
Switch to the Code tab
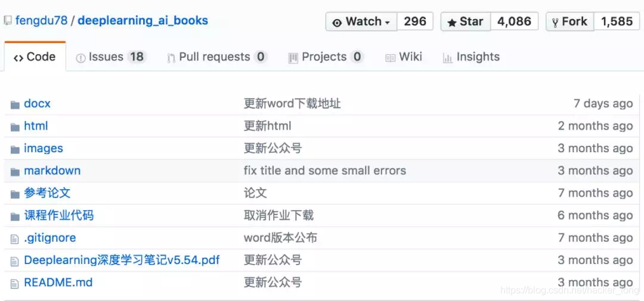coord(35,57)
